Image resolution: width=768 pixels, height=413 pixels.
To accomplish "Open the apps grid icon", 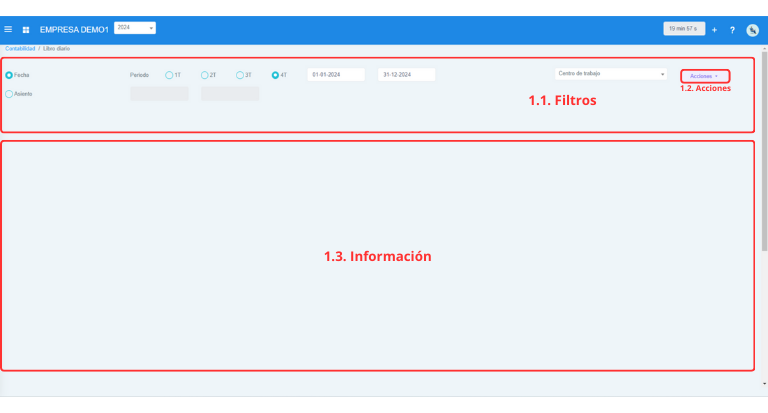I will pos(26,30).
